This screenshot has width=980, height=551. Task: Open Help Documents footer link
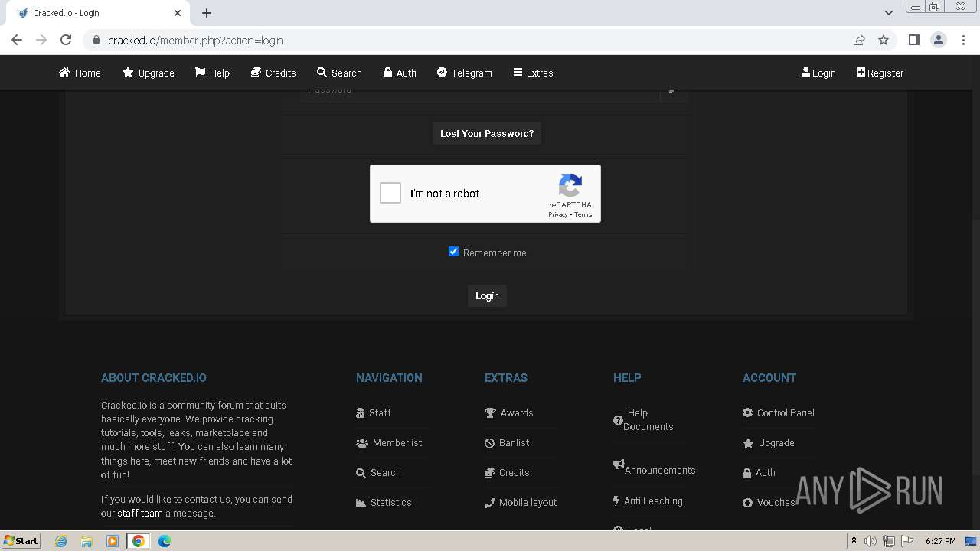[644, 419]
